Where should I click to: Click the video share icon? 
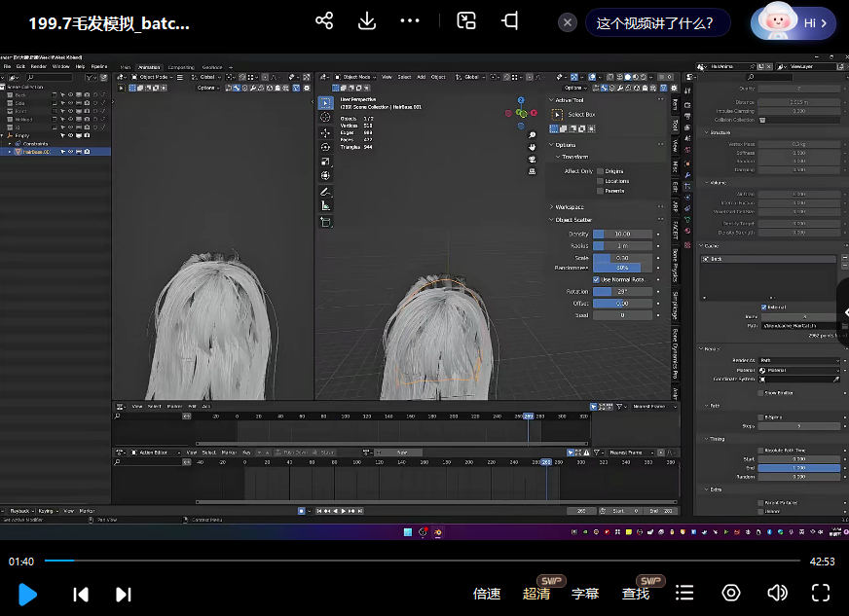(324, 21)
